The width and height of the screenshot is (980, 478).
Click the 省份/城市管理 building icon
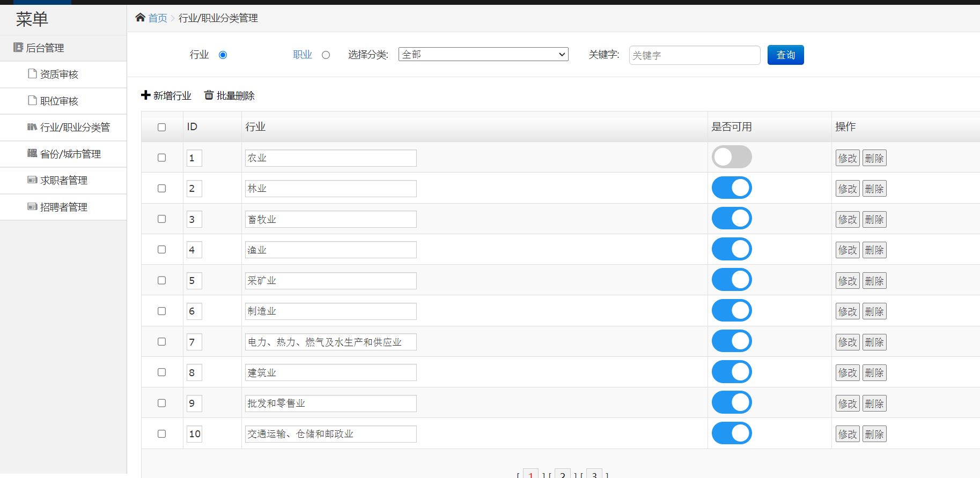tap(32, 153)
